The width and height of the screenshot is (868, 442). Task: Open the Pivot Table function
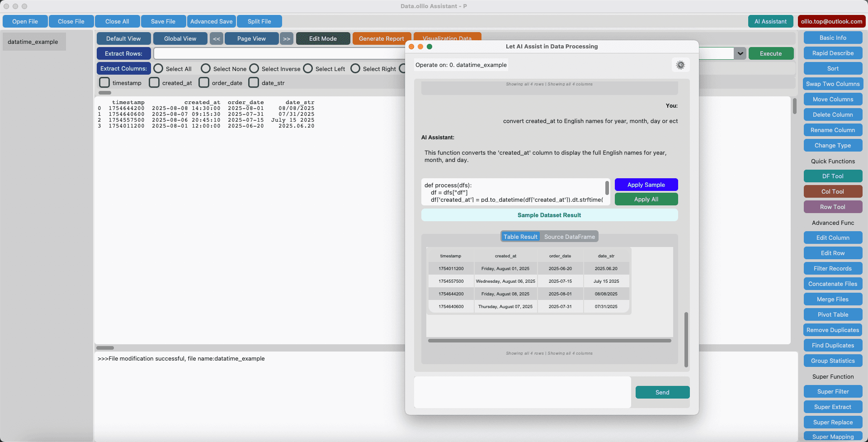(832, 314)
